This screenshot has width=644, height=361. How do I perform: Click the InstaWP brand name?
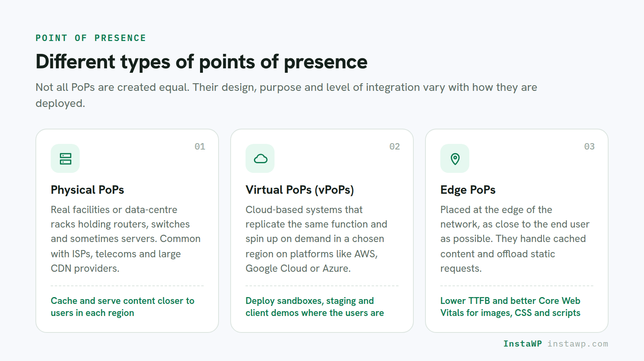click(x=522, y=344)
